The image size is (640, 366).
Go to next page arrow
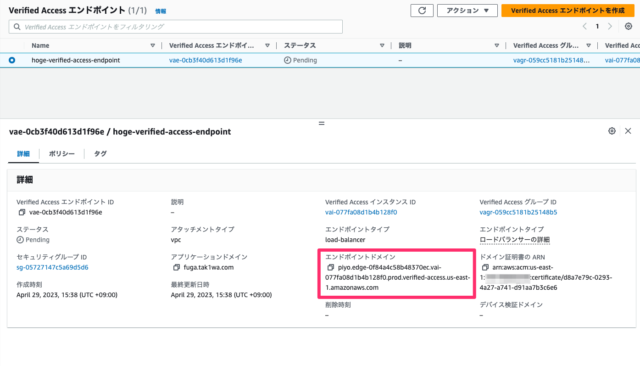(x=610, y=27)
